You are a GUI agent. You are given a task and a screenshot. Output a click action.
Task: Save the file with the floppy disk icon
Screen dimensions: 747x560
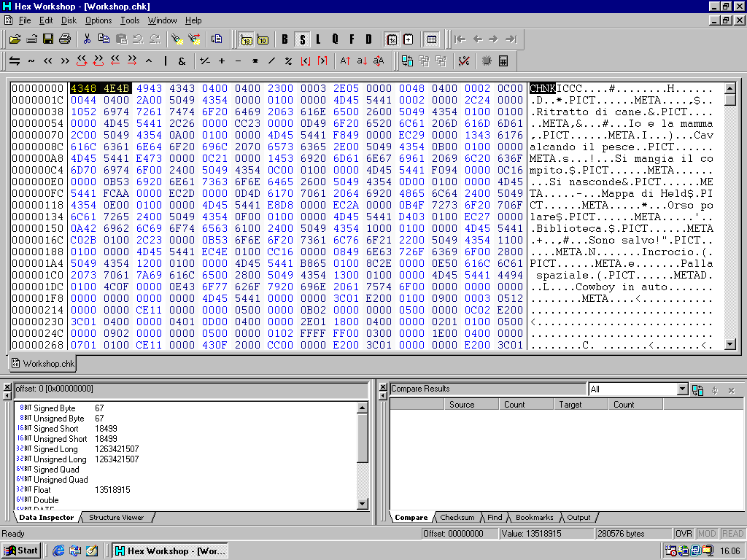[48, 39]
